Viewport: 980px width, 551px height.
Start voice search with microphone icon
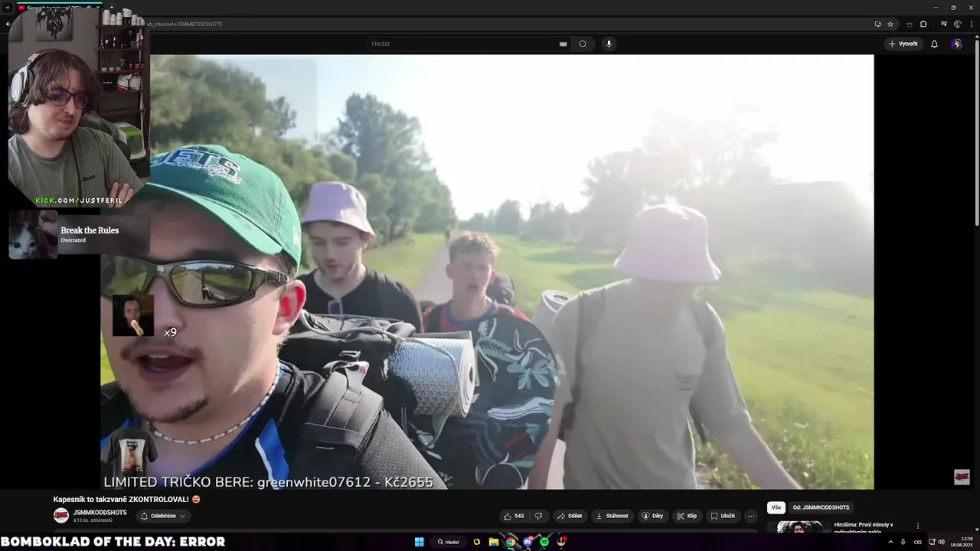tap(609, 44)
